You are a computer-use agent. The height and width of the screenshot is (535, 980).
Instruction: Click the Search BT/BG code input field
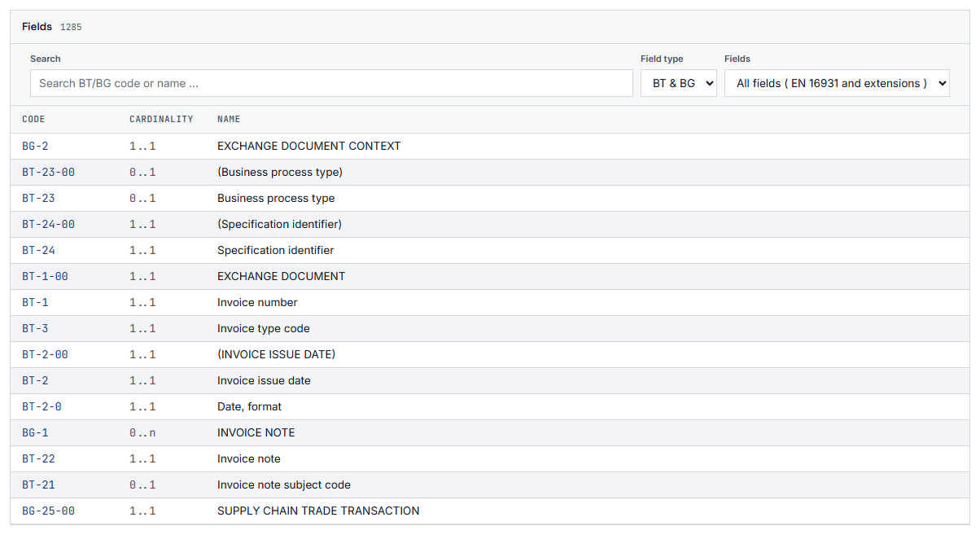(331, 83)
